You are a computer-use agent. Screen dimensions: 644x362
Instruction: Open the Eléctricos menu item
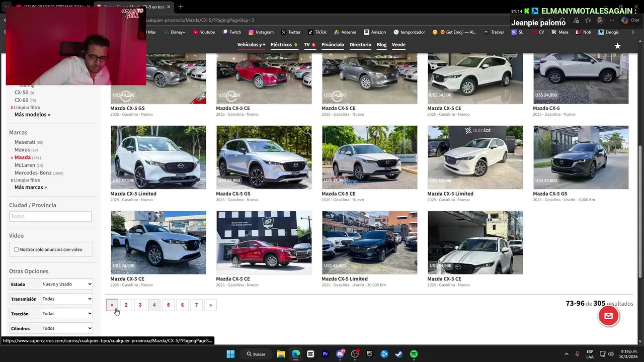click(x=284, y=45)
